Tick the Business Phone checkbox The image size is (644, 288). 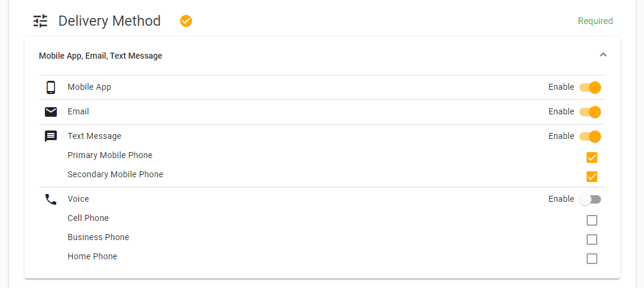(x=592, y=240)
